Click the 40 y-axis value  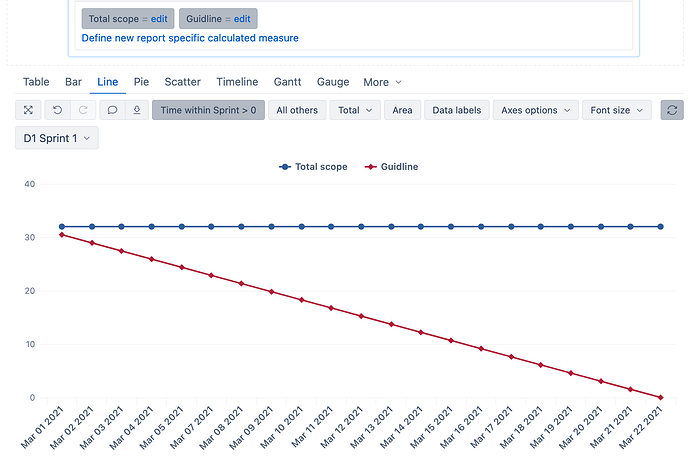(29, 184)
